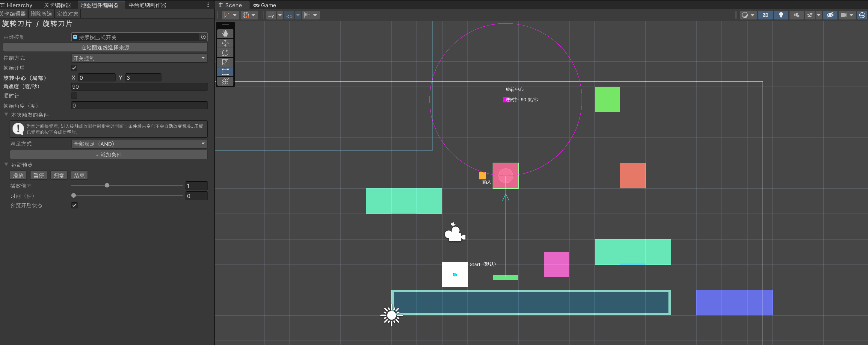Select the Transform tool
Screen dimensions: 868x345
(x=225, y=81)
